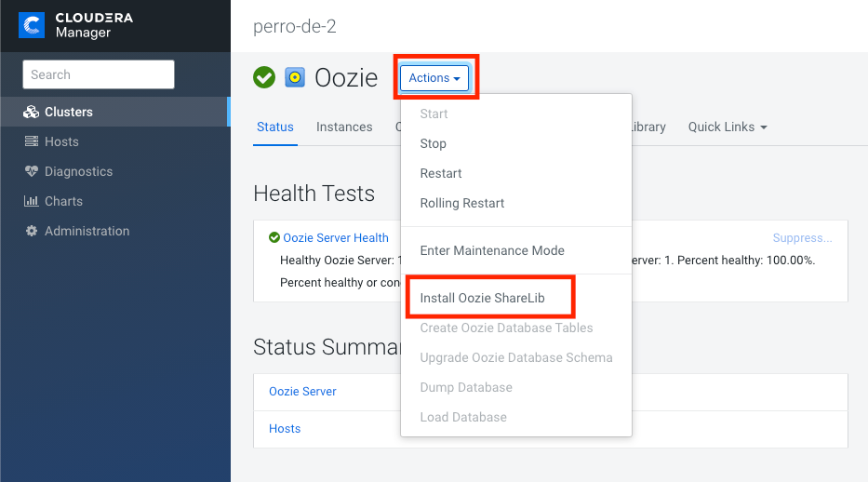This screenshot has height=482, width=868.
Task: Open the Oozie Server status summary link
Action: 302,391
